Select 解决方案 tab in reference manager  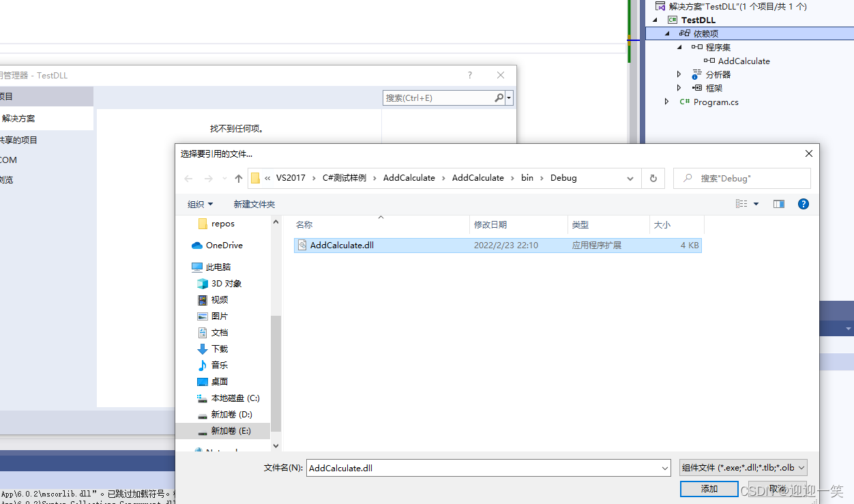[45, 118]
